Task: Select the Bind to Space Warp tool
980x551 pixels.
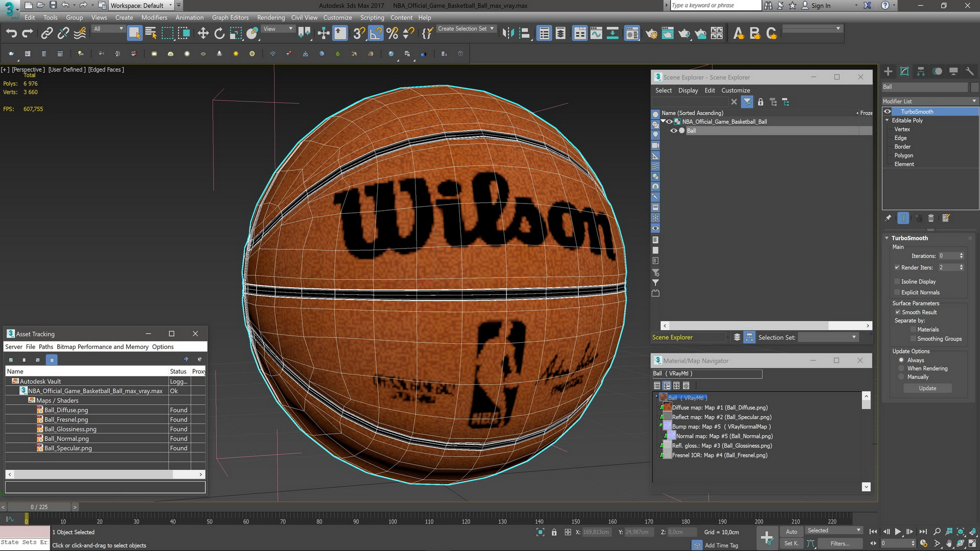Action: 80,34
